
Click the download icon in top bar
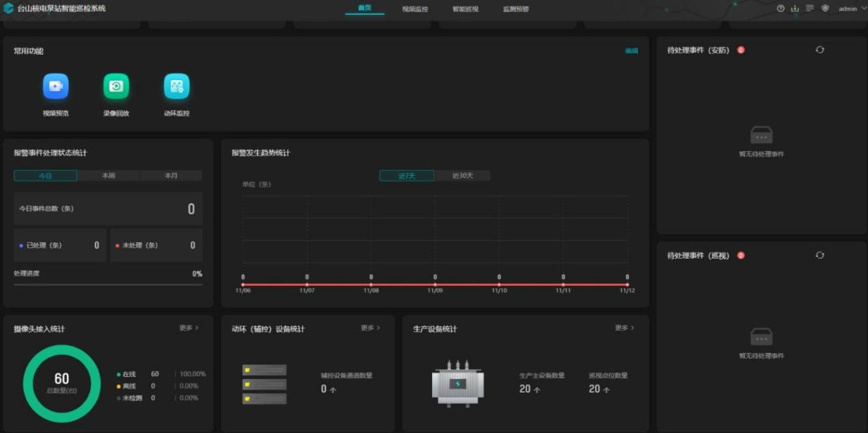tap(795, 9)
